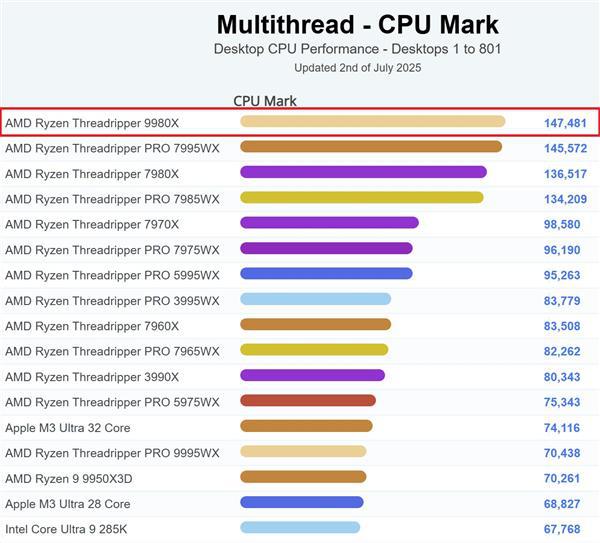The height and width of the screenshot is (543, 600).
Task: Click the tan bar for Threadripper 9980X
Action: click(372, 122)
